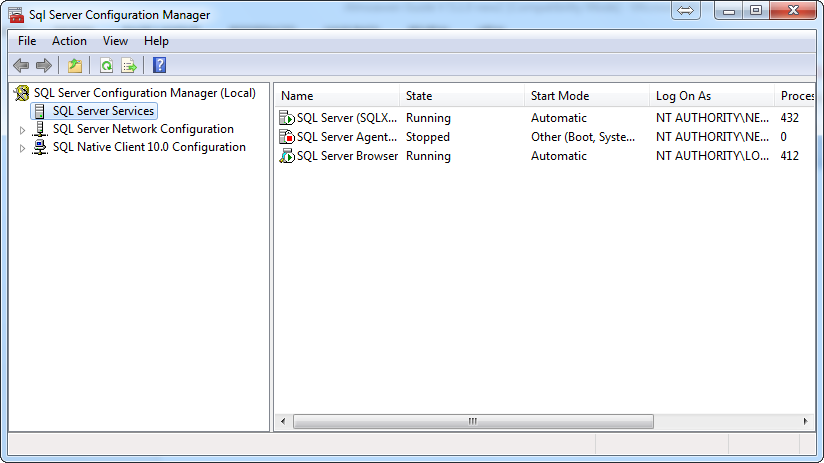Click the double-arrow button in title bar

click(x=685, y=11)
